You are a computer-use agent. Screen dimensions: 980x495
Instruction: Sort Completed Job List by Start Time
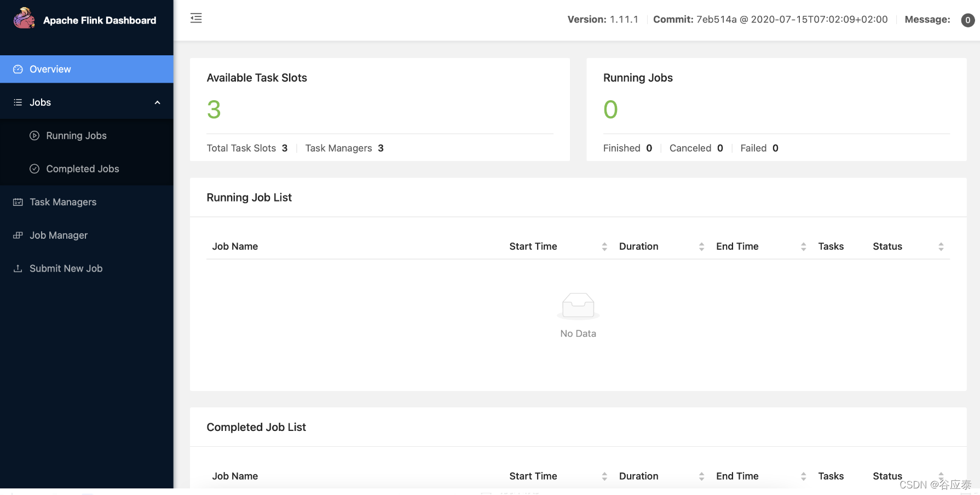point(604,476)
